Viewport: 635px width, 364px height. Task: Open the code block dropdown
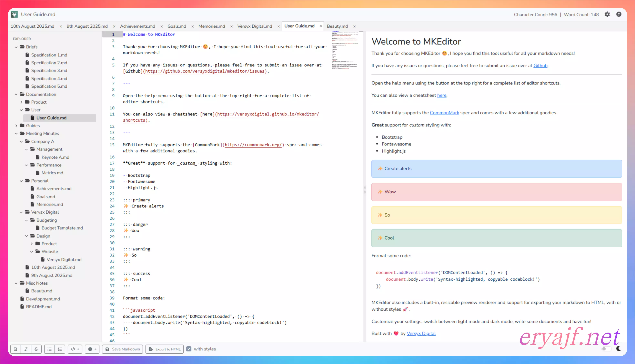click(75, 349)
